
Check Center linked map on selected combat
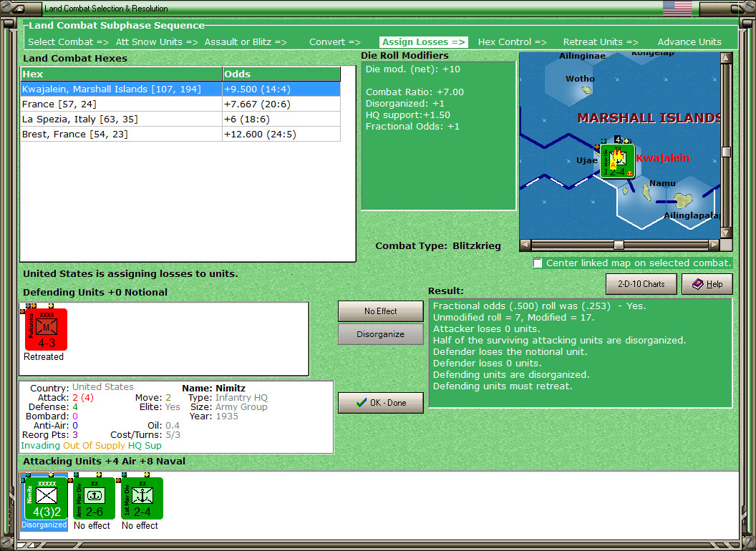538,263
